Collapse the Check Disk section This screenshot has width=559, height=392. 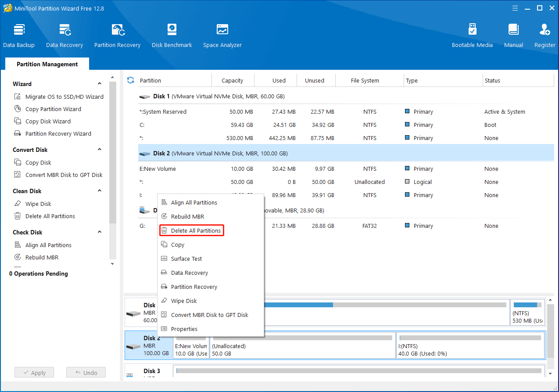click(100, 232)
